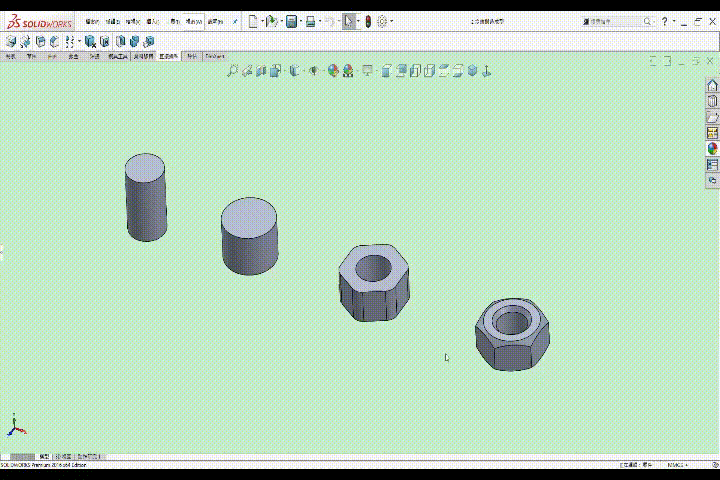Open Design Library in the right task pane

(x=713, y=101)
